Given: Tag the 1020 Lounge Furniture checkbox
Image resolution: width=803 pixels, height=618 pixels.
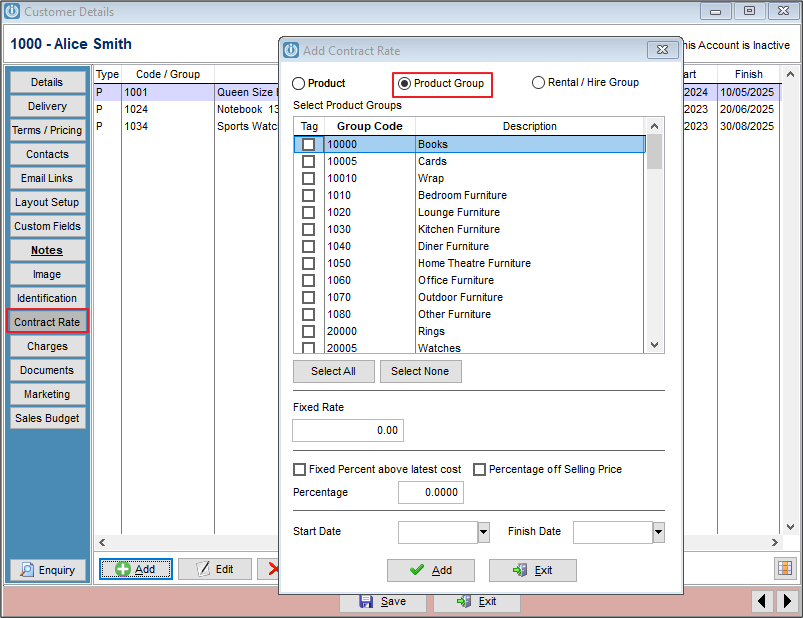Looking at the screenshot, I should (x=308, y=212).
